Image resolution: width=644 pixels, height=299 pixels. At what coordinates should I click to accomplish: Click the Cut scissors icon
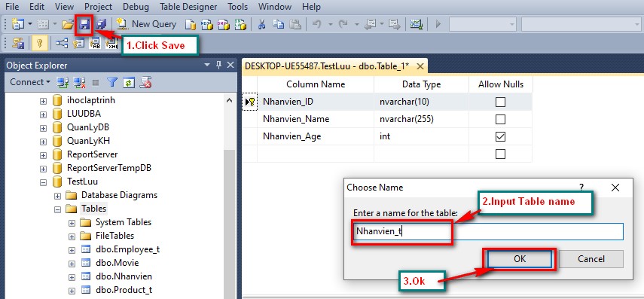pyautogui.click(x=261, y=24)
